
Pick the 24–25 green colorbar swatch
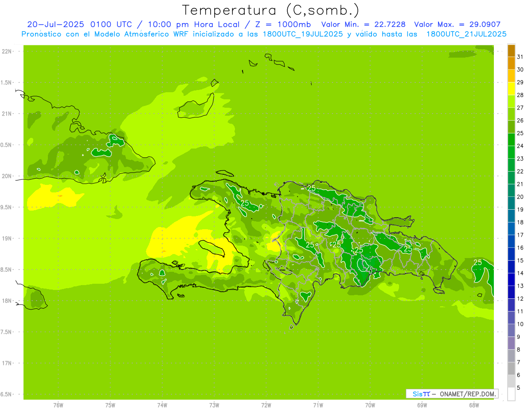[511, 139]
